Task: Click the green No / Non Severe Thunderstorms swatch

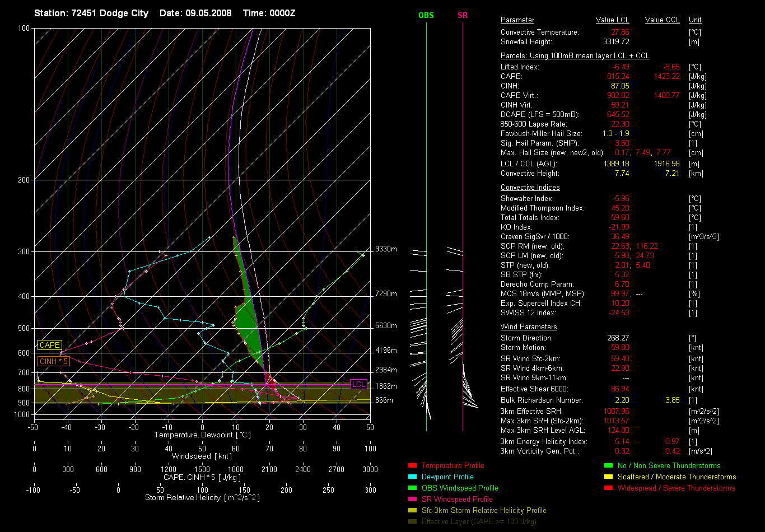Action: 608,466
